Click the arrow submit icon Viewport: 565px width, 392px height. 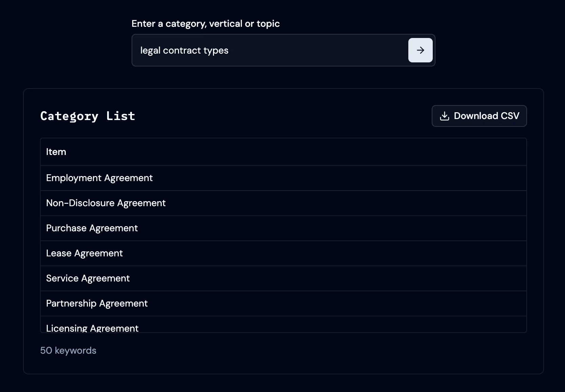click(420, 50)
